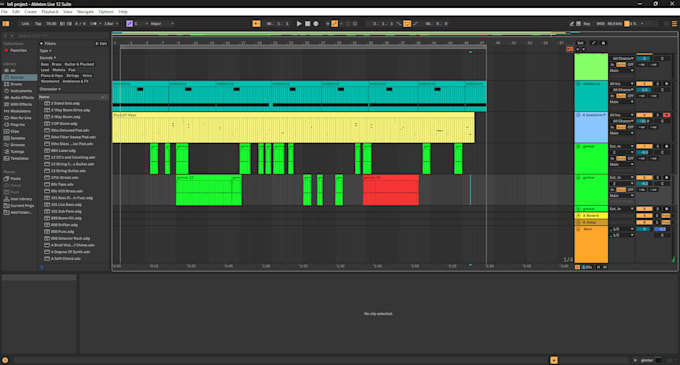Enable Draw Mode pencil icon
This screenshot has width=680, height=365.
pyautogui.click(x=572, y=24)
